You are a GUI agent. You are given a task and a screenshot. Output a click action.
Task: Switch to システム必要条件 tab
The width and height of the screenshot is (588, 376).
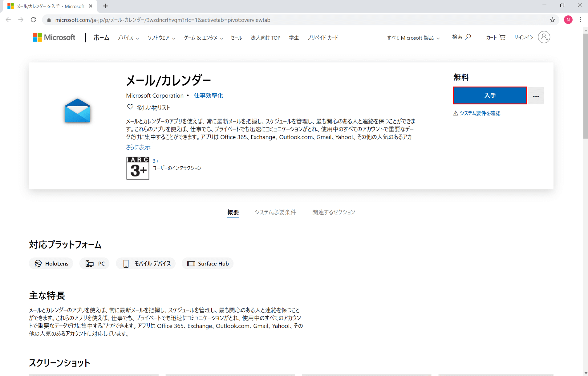(275, 212)
